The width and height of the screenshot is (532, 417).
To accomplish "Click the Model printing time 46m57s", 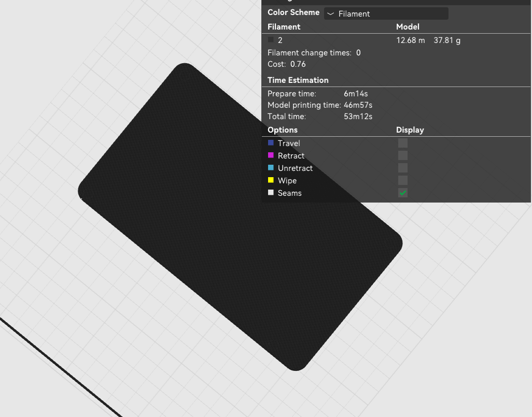I will pyautogui.click(x=358, y=105).
